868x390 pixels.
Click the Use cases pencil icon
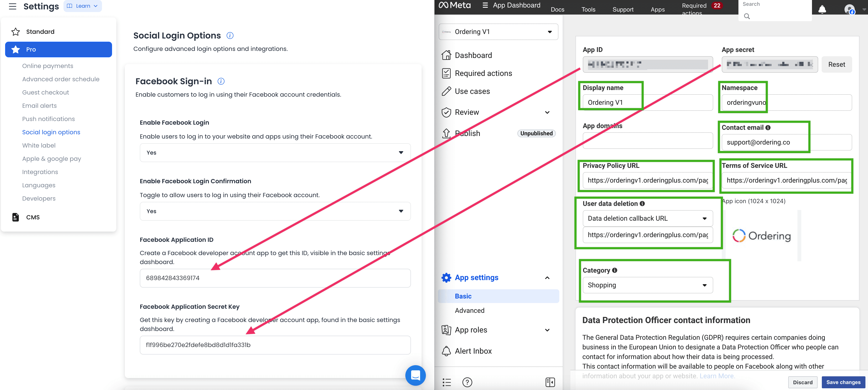pyautogui.click(x=446, y=91)
